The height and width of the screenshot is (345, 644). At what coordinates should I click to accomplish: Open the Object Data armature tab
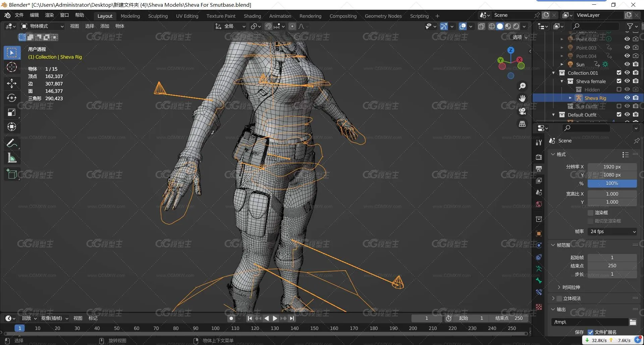coord(539,269)
